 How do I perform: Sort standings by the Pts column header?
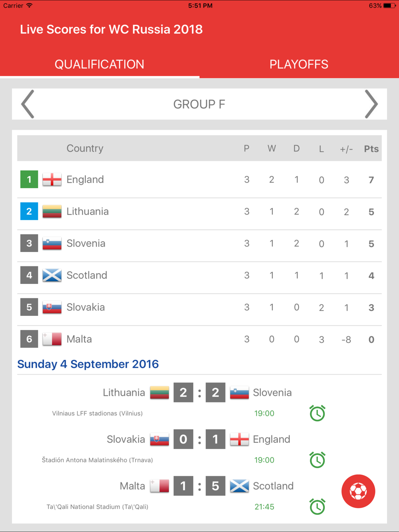tap(371, 149)
